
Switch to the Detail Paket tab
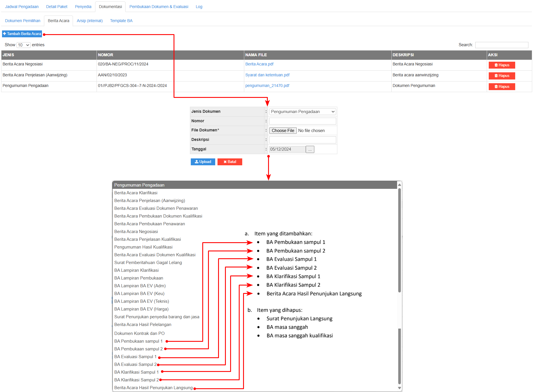coord(57,7)
